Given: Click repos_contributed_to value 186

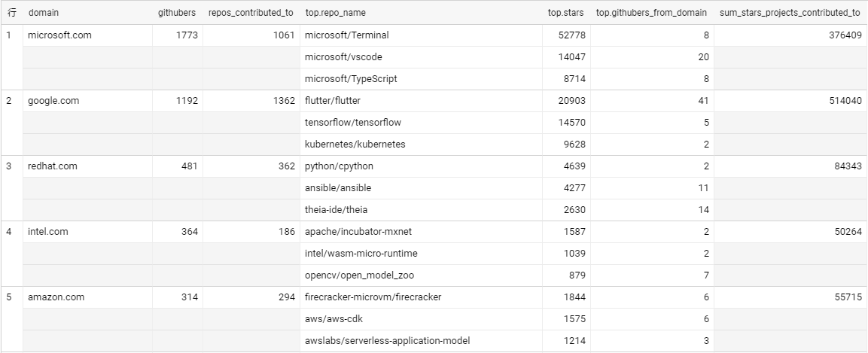Looking at the screenshot, I should point(287,231).
